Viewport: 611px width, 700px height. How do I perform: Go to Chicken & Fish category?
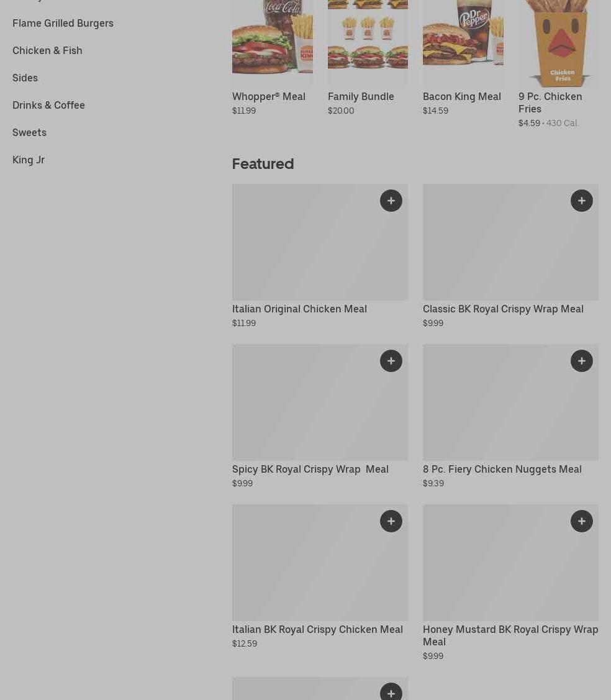47,50
